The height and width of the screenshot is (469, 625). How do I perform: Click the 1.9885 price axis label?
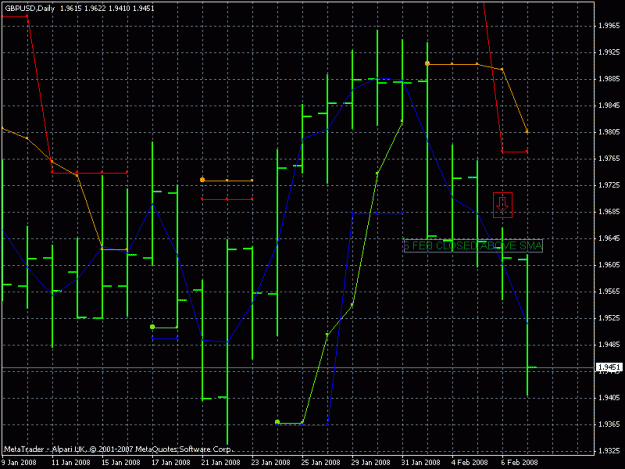(x=609, y=79)
